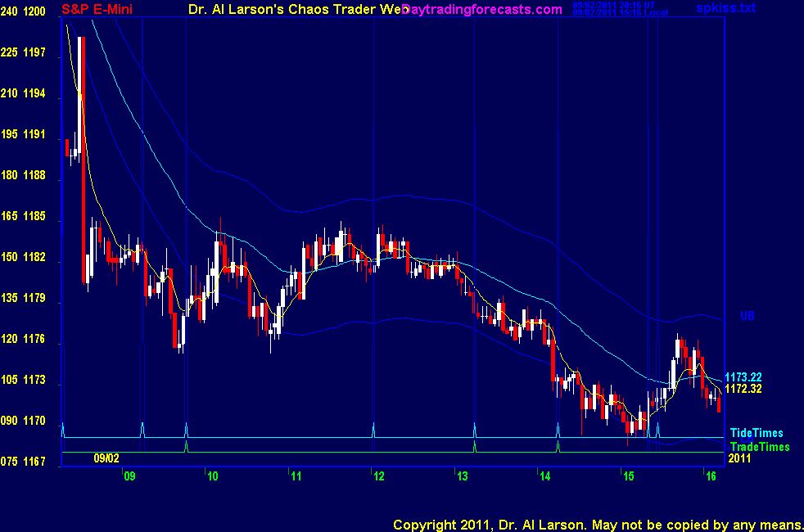Select the 1182 price axis label
This screenshot has height=532, width=804.
[x=34, y=257]
